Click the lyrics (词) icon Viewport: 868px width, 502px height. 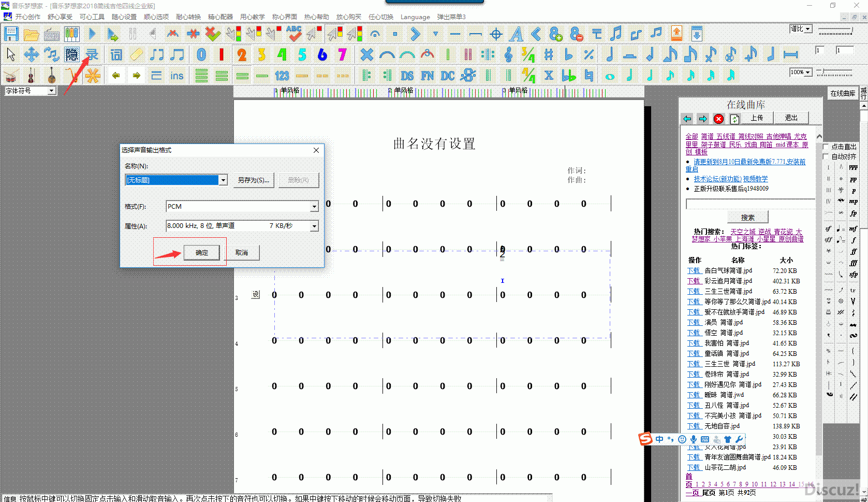[116, 54]
